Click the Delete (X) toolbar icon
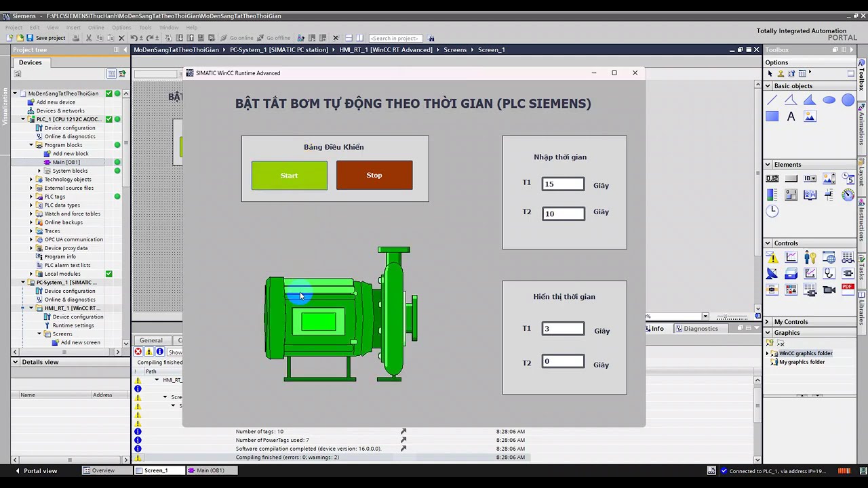This screenshot has width=868, height=488. pyautogui.click(x=121, y=38)
